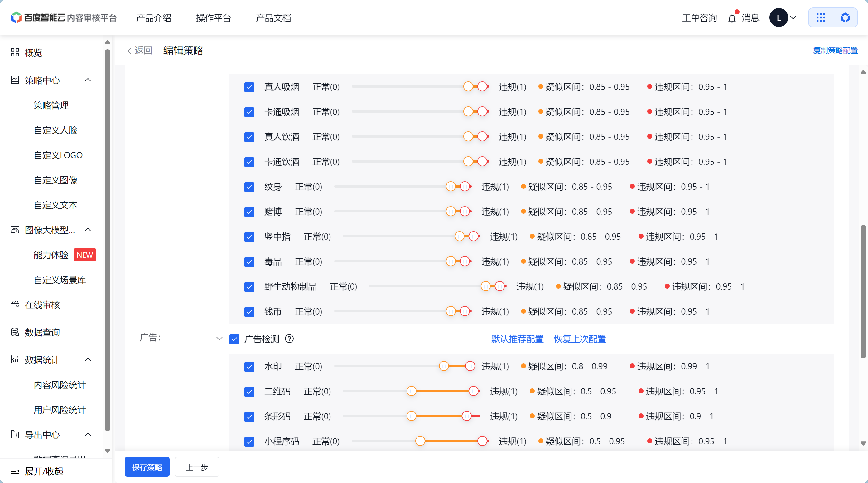The image size is (868, 483).
Task: Go to 策略管理 in sidebar
Action: pyautogui.click(x=51, y=105)
